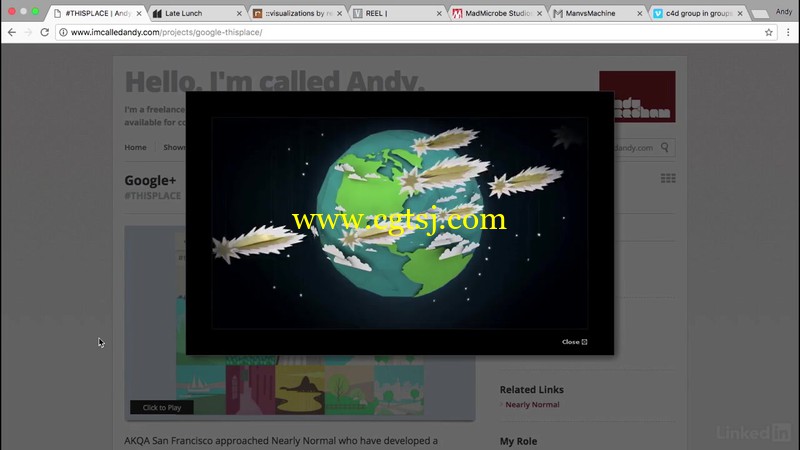Switch to the Late Lunch tab
Image resolution: width=800 pixels, height=450 pixels.
point(196,13)
